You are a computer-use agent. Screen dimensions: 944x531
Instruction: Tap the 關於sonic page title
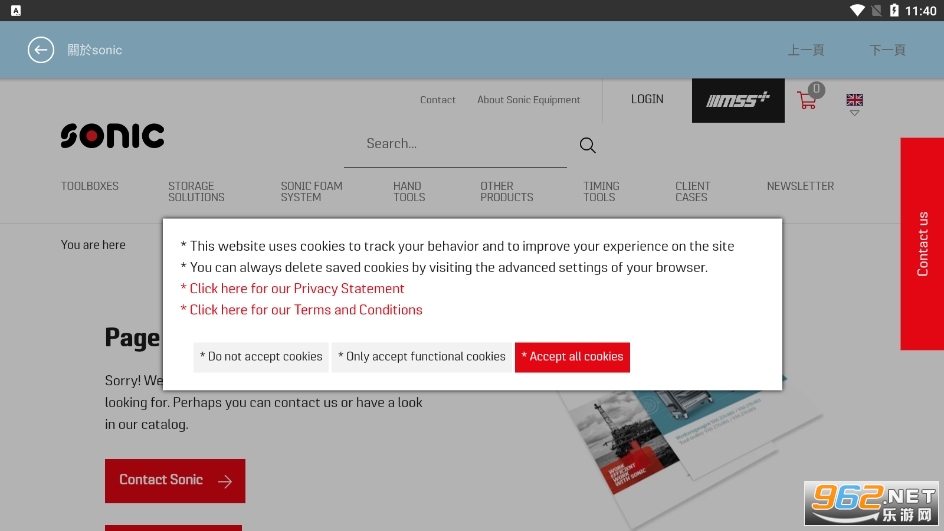(x=95, y=50)
